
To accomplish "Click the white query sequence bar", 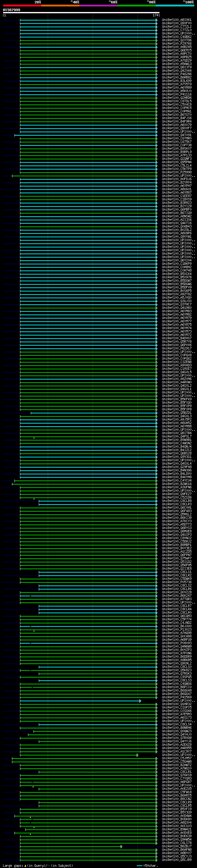I will pyautogui.click(x=81, y=13).
